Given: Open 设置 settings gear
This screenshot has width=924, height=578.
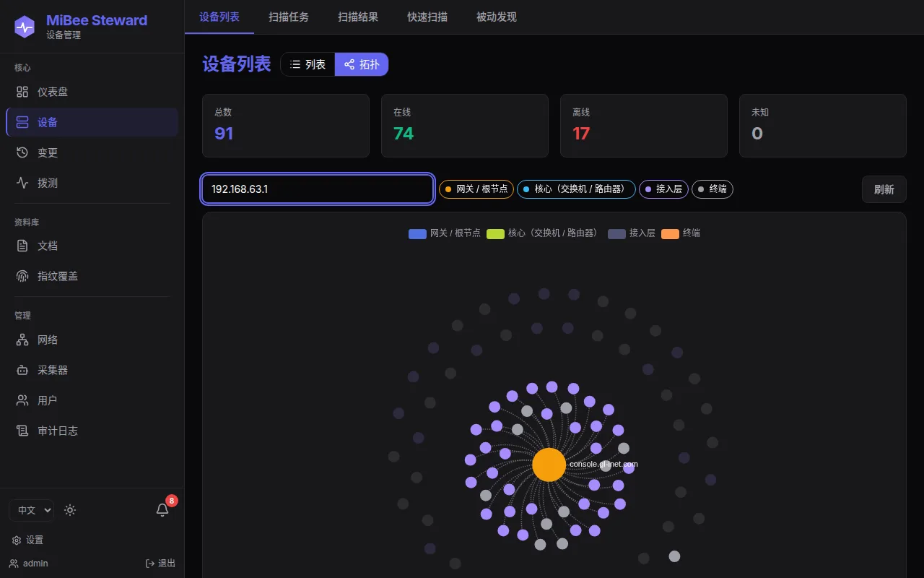Looking at the screenshot, I should 27,540.
